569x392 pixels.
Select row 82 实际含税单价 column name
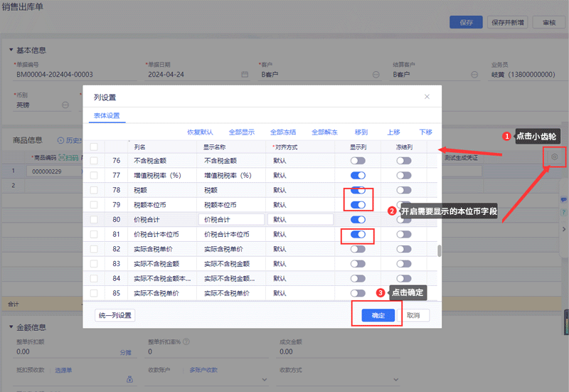pyautogui.click(x=153, y=249)
